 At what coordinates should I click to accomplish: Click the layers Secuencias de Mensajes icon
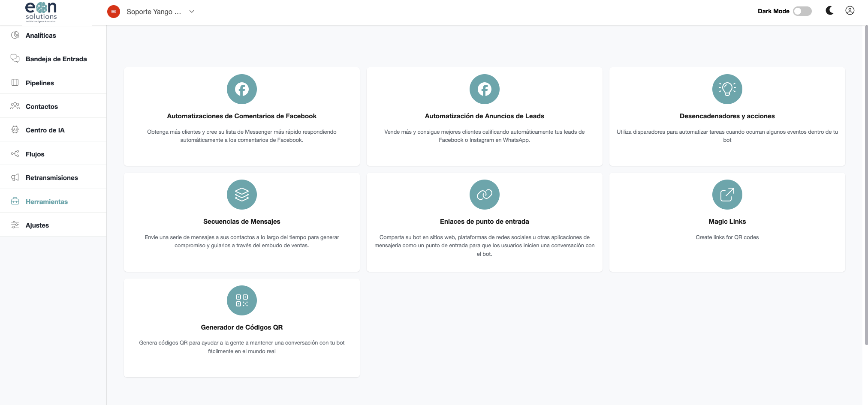[x=242, y=195]
